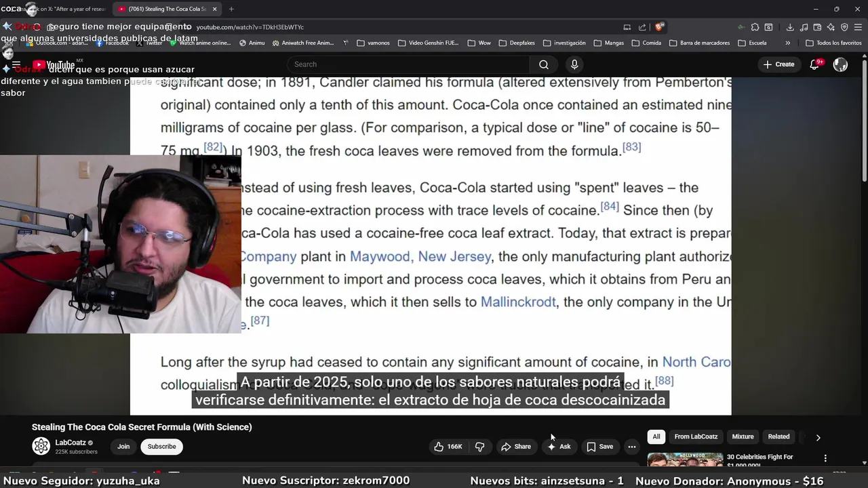Select the All filter chip
This screenshot has width=868, height=488.
coord(656,436)
